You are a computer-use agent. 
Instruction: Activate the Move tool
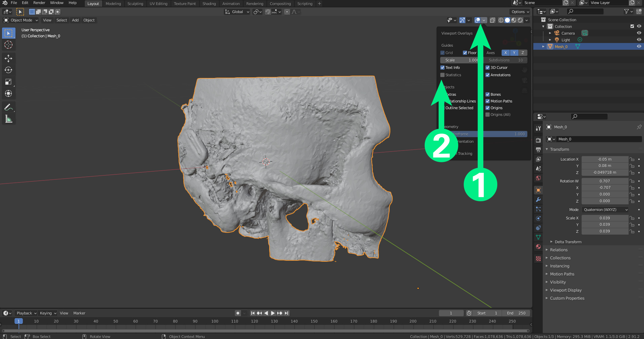click(x=8, y=58)
